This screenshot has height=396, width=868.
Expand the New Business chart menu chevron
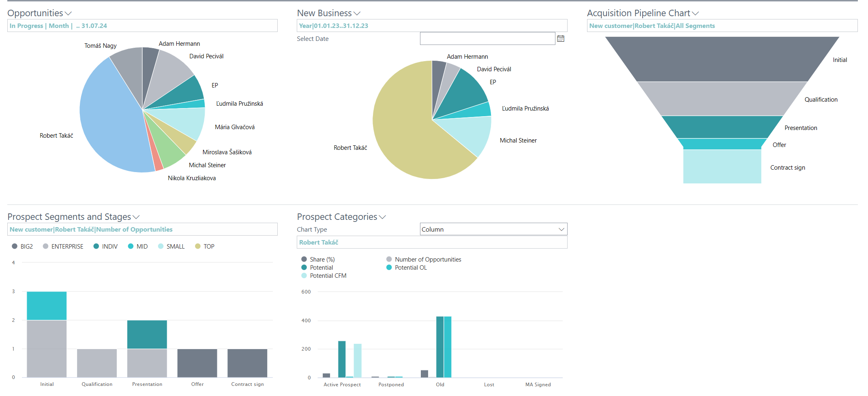click(357, 14)
